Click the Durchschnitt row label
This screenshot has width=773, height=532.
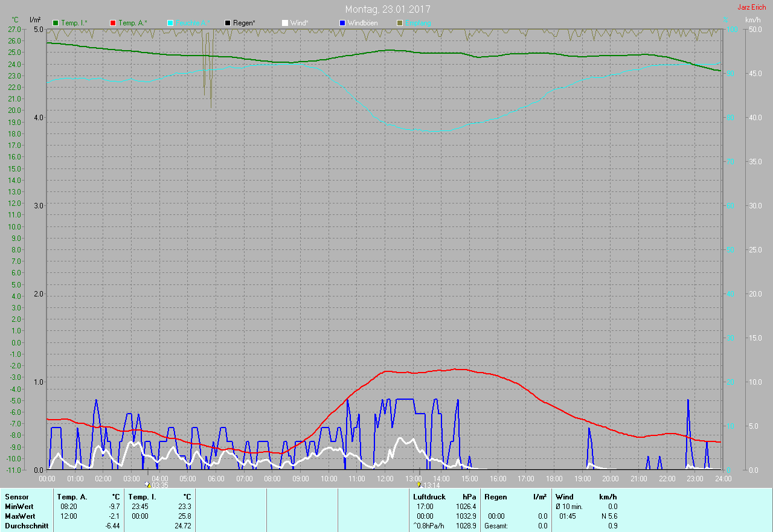point(27,526)
